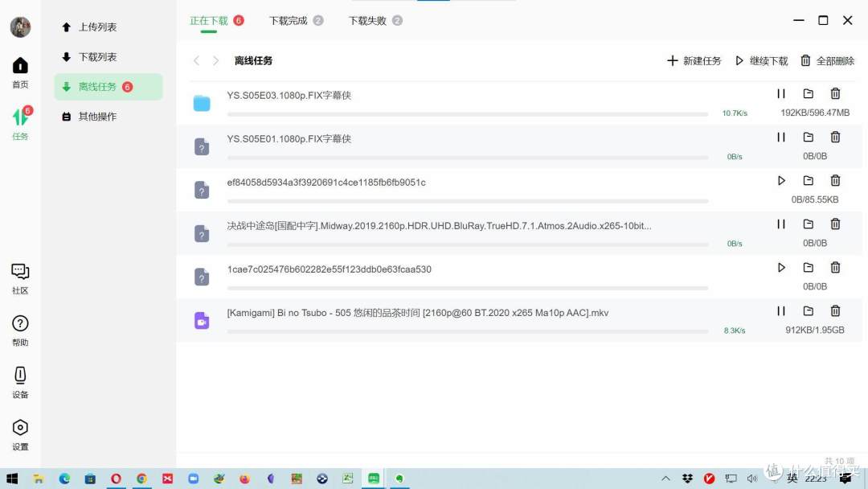Go forward with the right chevron
The height and width of the screenshot is (489, 868).
216,61
